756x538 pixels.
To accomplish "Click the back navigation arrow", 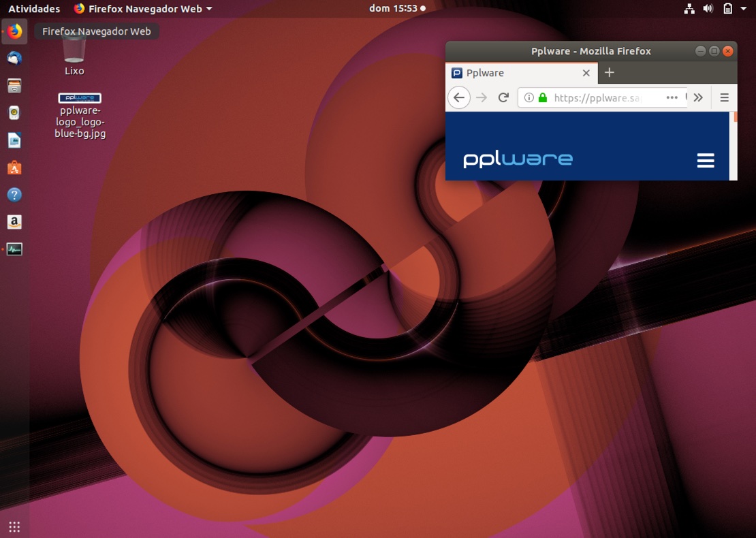I will click(458, 97).
